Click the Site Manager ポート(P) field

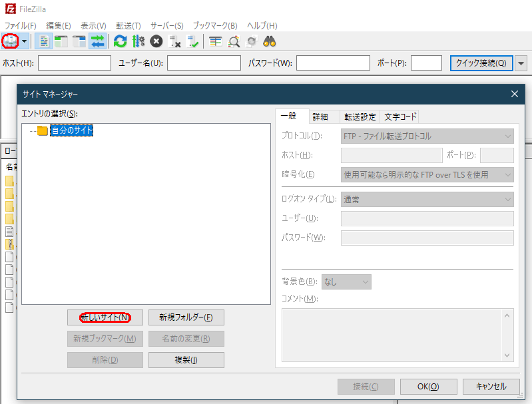497,155
